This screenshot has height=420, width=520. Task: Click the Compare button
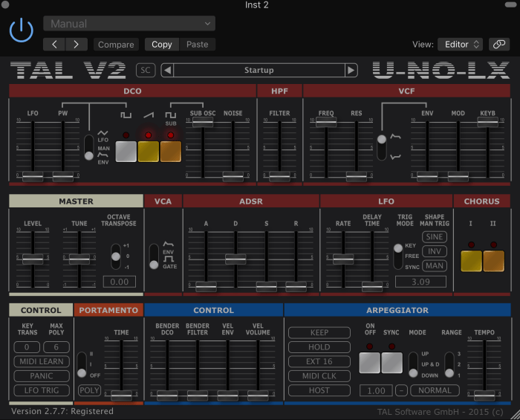(x=117, y=45)
